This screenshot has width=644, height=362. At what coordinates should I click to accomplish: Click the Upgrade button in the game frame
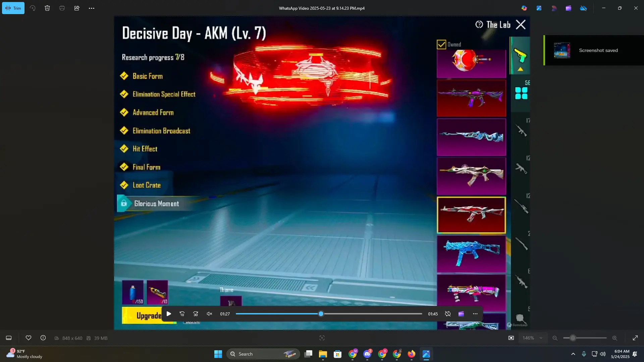tap(149, 315)
